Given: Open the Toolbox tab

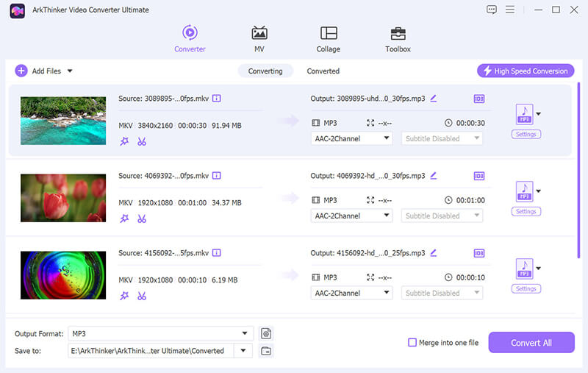Looking at the screenshot, I should [x=398, y=39].
